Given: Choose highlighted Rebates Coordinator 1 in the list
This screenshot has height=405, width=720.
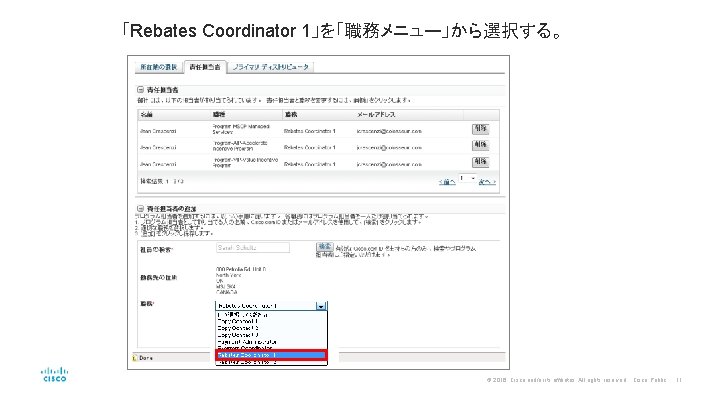Looking at the screenshot, I should coord(271,355).
